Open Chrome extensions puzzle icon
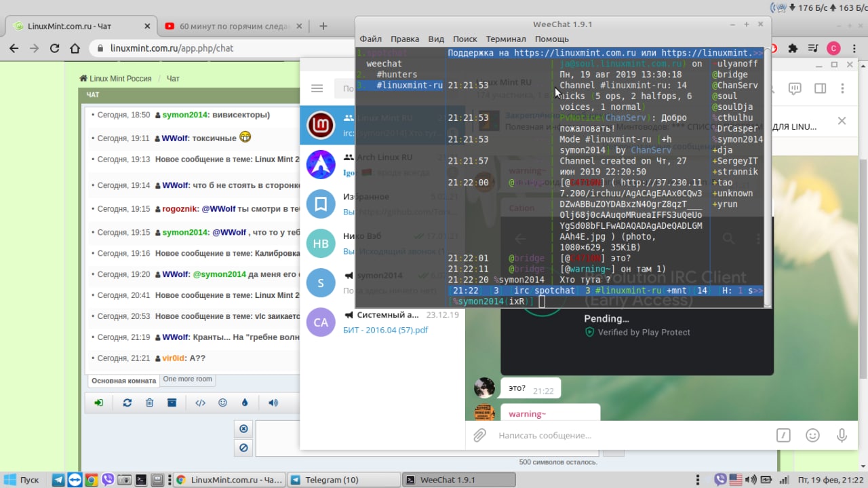Viewport: 868px width, 488px height. tap(791, 48)
